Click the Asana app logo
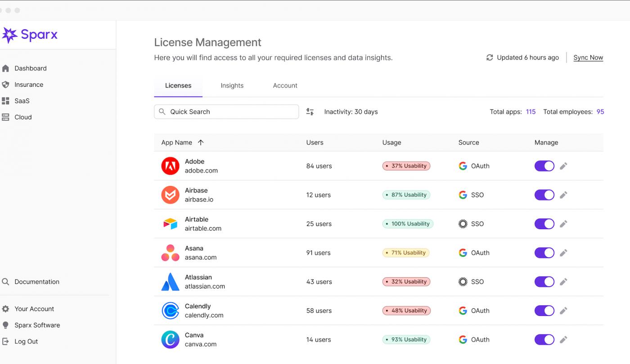Viewport: 630px width, 364px height. tap(170, 253)
